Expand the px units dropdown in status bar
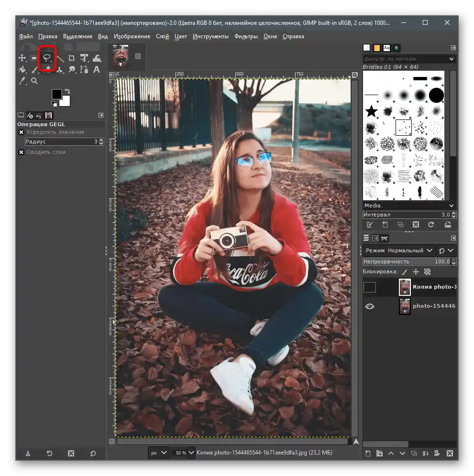This screenshot has width=474, height=476. pyautogui.click(x=159, y=453)
